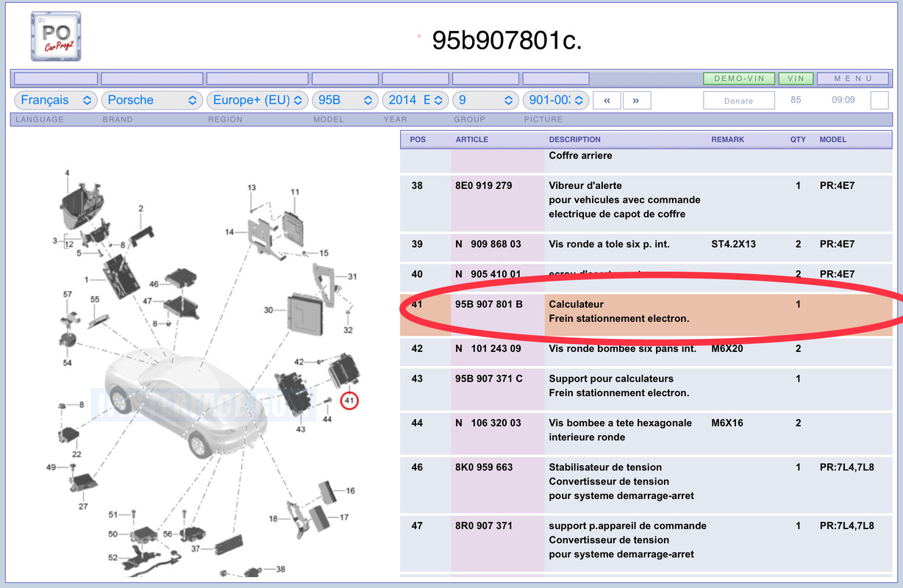Click part number 30 in the diagram

pos(268,310)
